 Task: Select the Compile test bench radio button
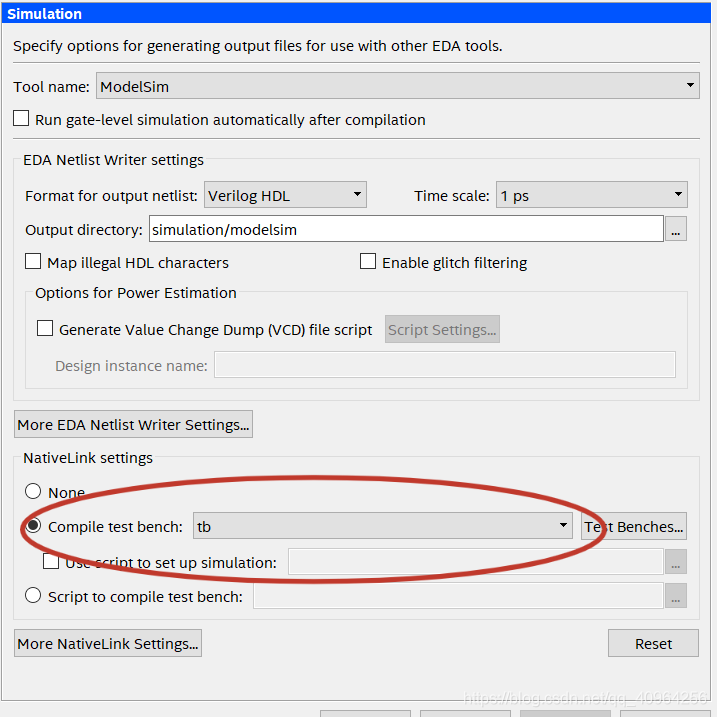33,525
